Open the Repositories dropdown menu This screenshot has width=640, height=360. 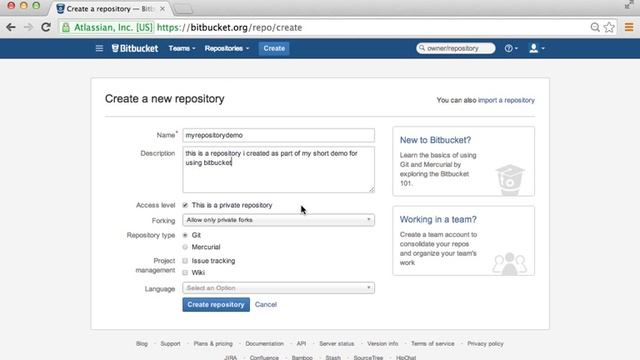tap(227, 48)
